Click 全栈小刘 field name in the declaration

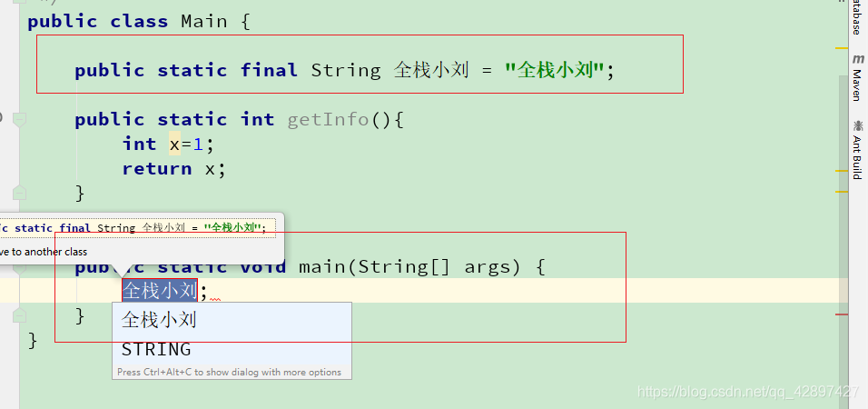[x=431, y=70]
